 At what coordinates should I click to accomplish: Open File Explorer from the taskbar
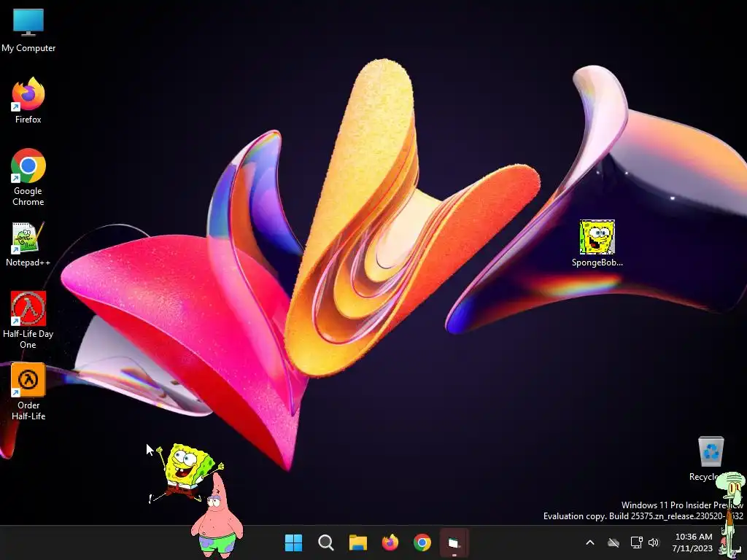[357, 542]
